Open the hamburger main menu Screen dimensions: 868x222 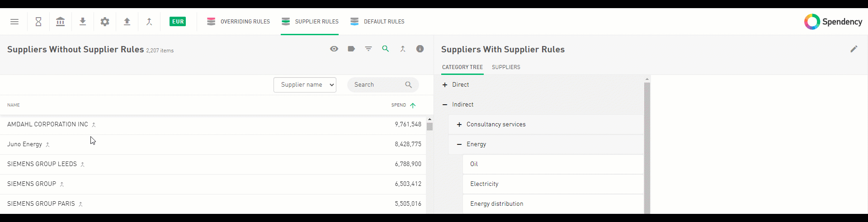point(14,22)
